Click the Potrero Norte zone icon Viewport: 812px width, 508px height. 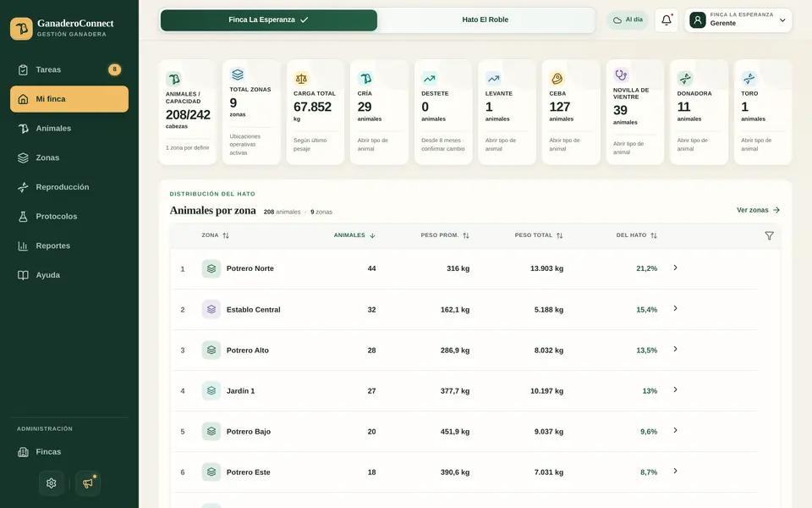(211, 268)
